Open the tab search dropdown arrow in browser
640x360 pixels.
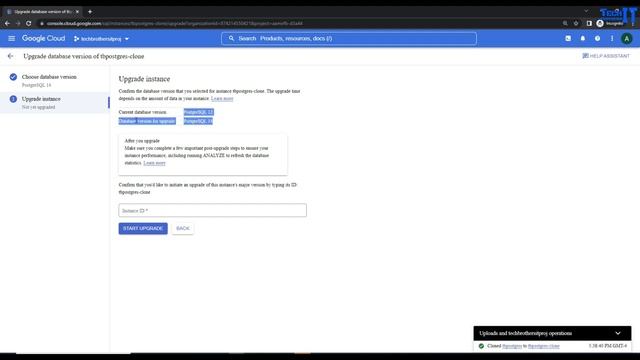[586, 11]
